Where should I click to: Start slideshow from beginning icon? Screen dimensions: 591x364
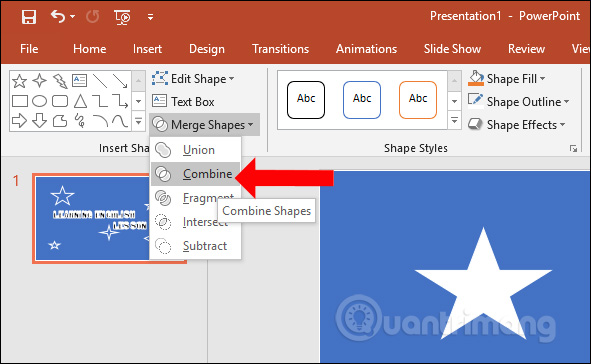122,17
